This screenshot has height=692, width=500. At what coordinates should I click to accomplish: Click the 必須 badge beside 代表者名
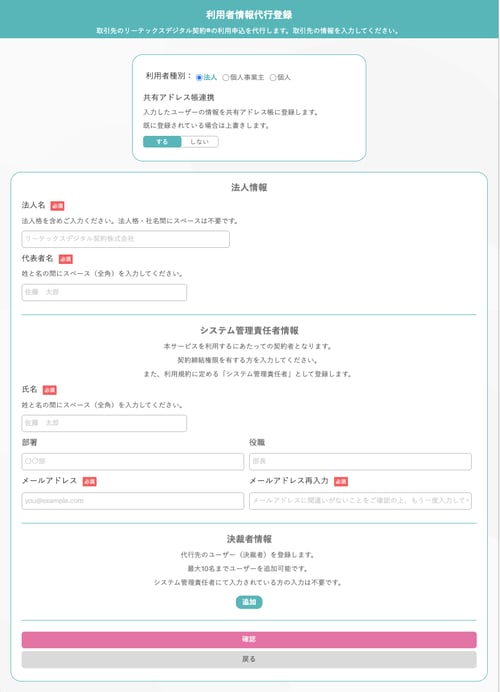(x=66, y=259)
